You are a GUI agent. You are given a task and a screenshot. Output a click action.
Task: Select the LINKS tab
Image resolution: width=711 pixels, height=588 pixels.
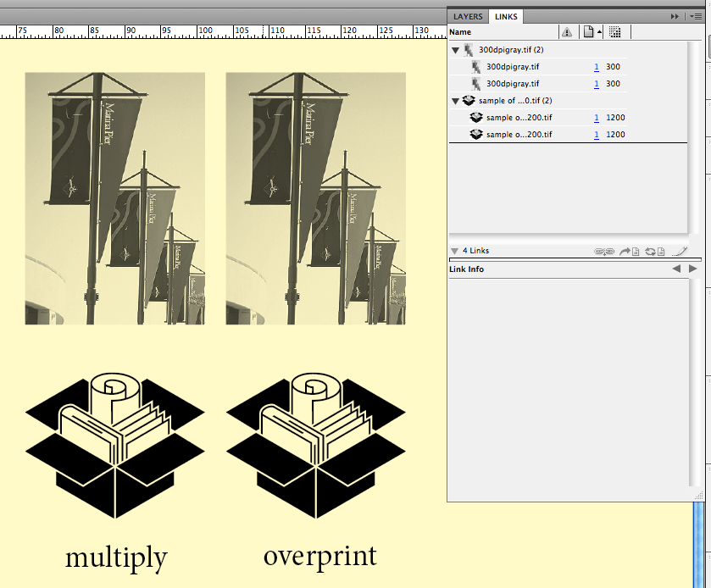pyautogui.click(x=506, y=17)
